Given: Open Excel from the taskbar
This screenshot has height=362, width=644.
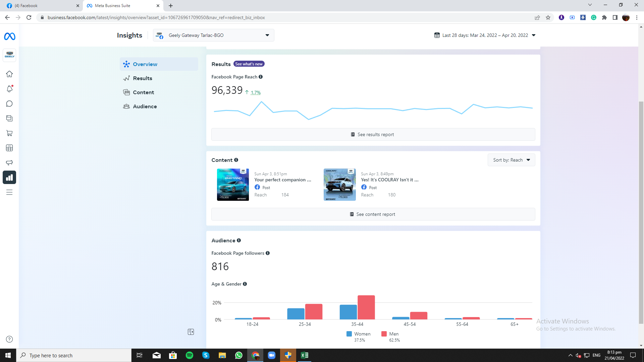Looking at the screenshot, I should pyautogui.click(x=305, y=355).
